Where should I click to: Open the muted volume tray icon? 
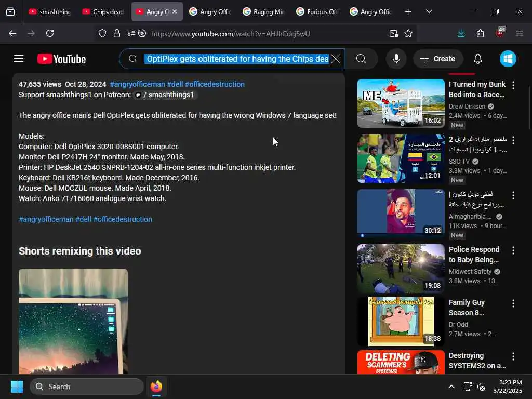click(x=481, y=387)
